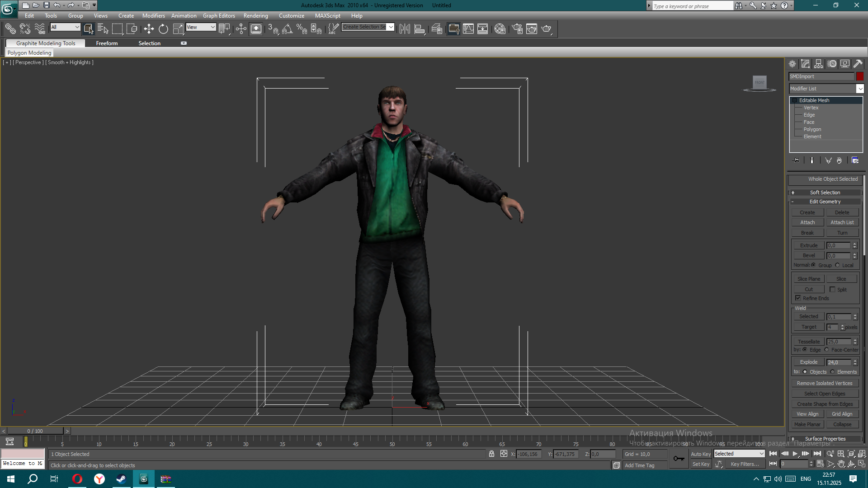Open the Utilities hammer panel tab

[x=858, y=64]
